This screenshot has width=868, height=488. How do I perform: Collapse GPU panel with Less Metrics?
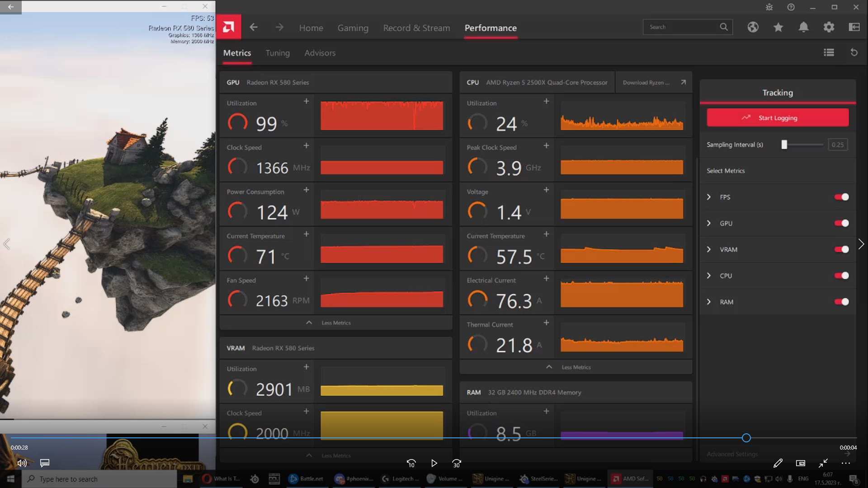point(335,323)
